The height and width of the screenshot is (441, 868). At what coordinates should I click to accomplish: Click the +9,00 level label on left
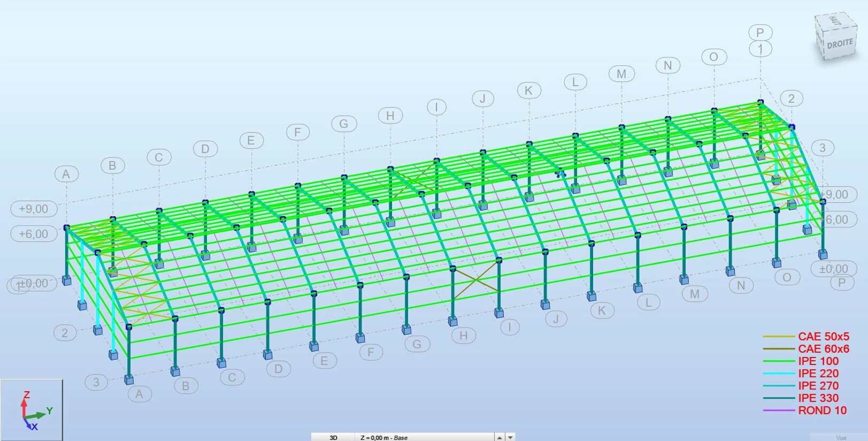(34, 209)
